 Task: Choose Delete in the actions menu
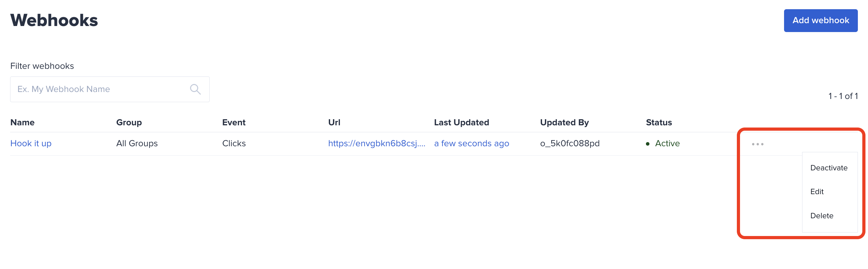[822, 215]
